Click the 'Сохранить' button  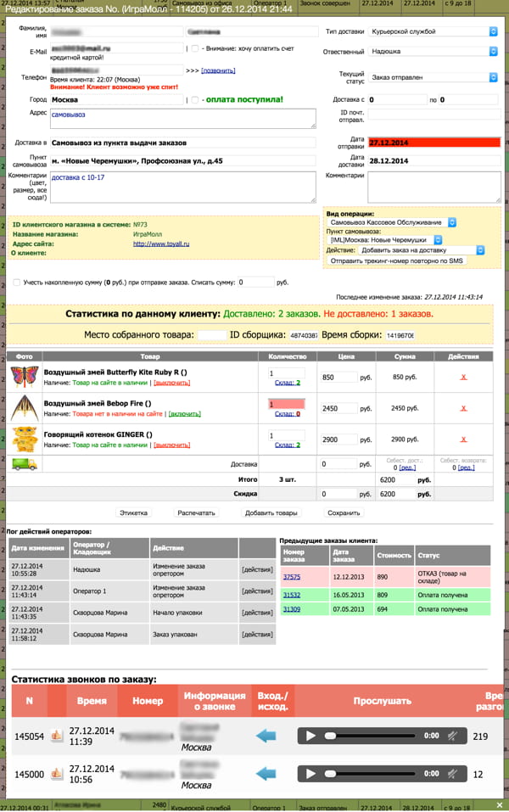pos(344,512)
